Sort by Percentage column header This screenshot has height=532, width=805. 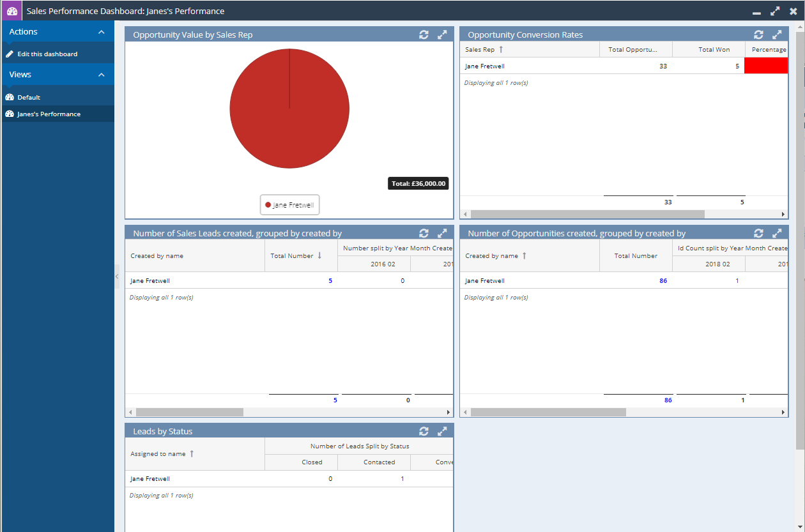click(x=767, y=49)
